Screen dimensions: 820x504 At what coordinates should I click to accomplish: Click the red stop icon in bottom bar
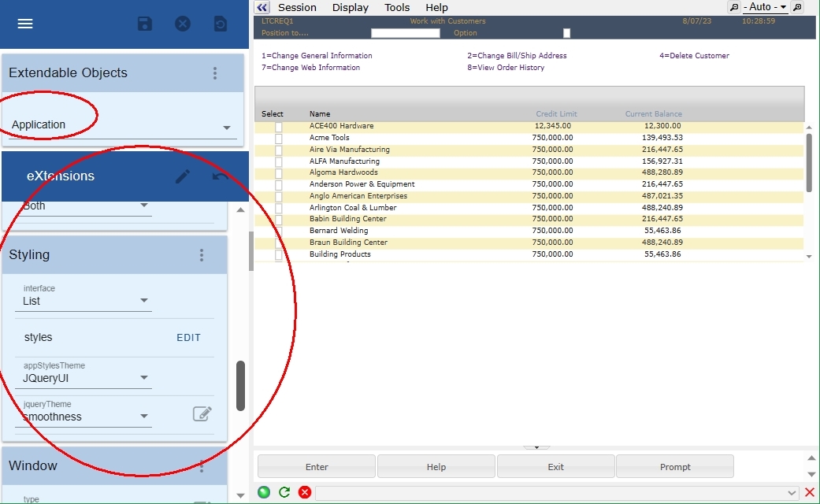pos(305,493)
